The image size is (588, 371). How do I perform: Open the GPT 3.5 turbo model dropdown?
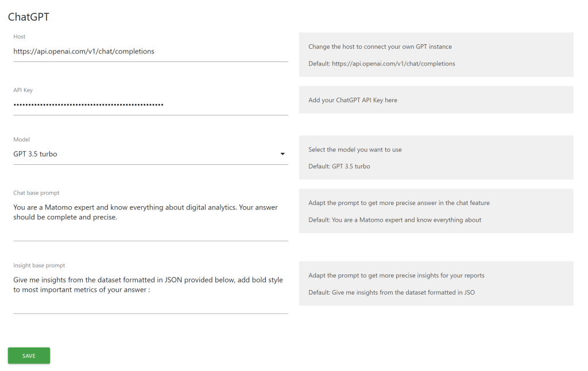pyautogui.click(x=144, y=154)
